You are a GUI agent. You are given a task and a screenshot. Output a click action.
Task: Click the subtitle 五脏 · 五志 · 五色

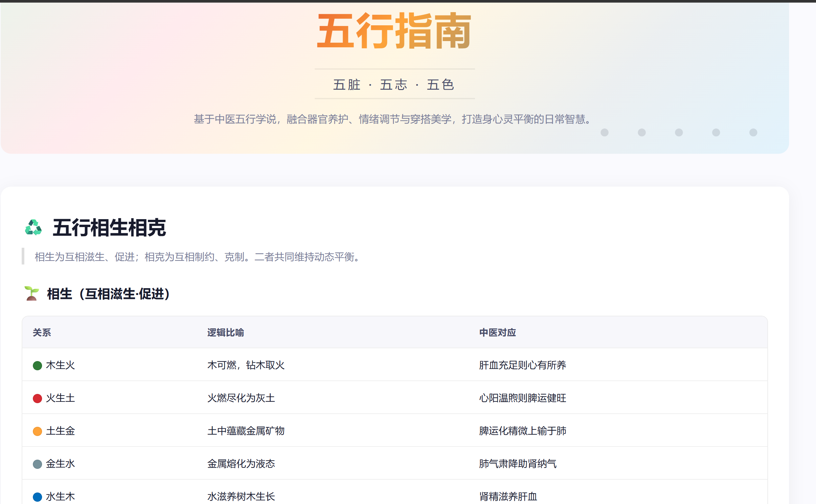point(395,85)
